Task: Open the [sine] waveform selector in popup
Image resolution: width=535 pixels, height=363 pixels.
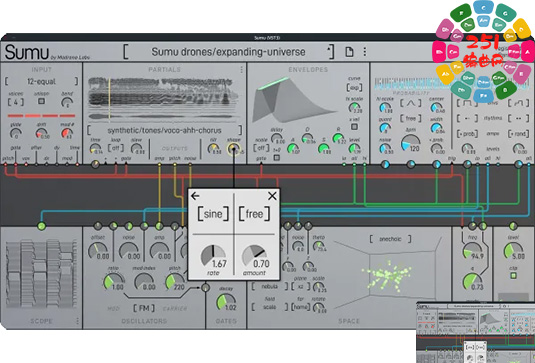Action: pyautogui.click(x=213, y=214)
